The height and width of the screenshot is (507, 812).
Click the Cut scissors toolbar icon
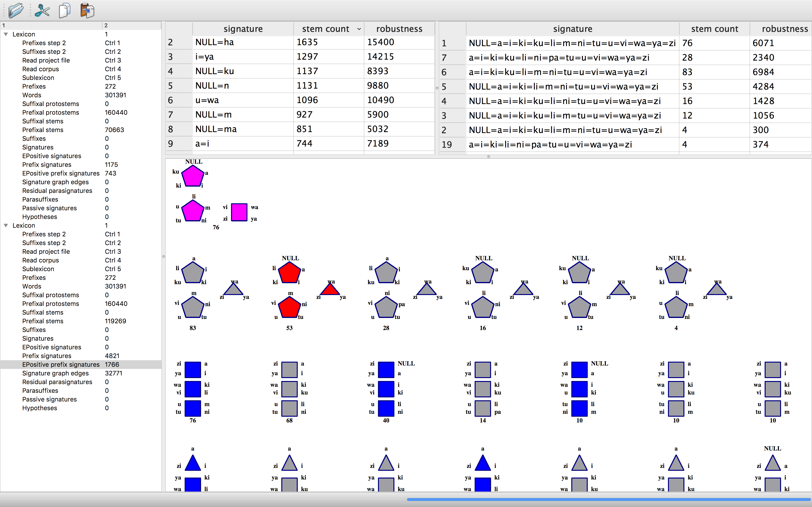(42, 10)
